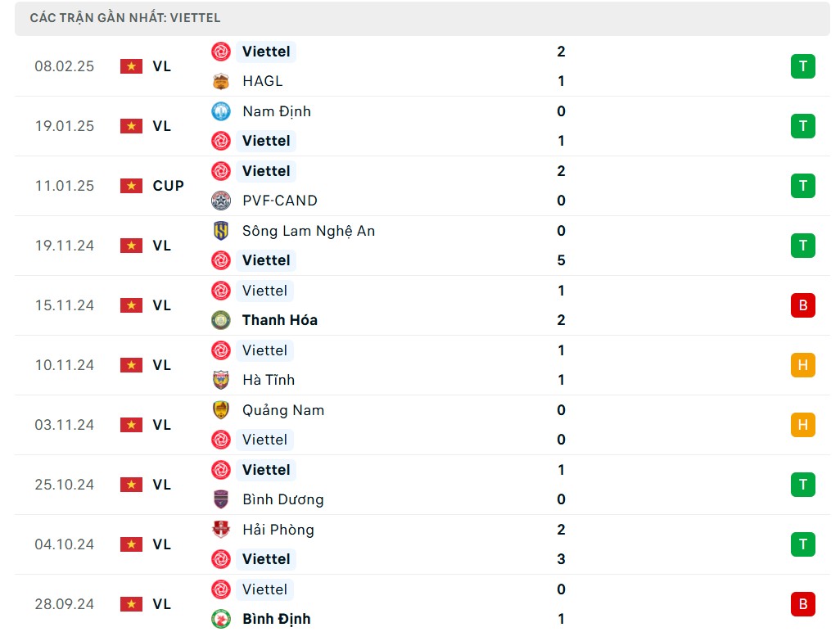This screenshot has height=632, width=840.
Task: Toggle the yellow H badge for the Hà Tĩnh draw
Action: (x=802, y=365)
